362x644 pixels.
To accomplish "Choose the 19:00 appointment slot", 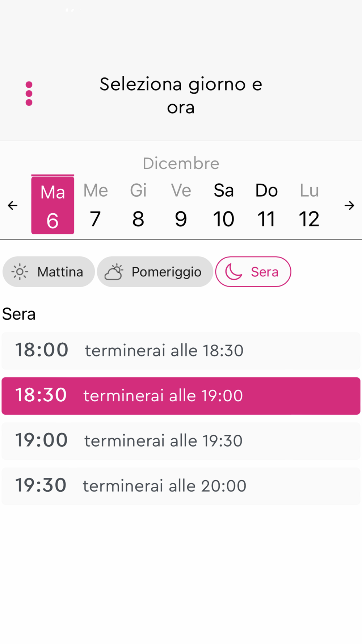I will (x=181, y=441).
